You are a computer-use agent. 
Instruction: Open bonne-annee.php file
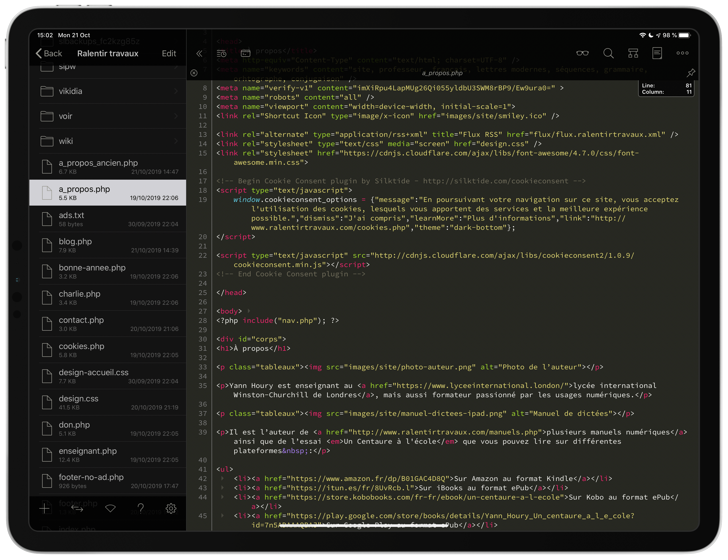pyautogui.click(x=108, y=271)
